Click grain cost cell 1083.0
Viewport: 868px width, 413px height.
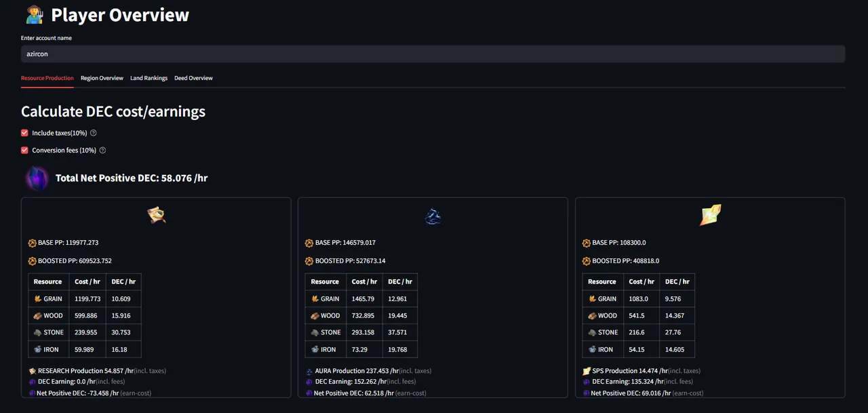coord(642,298)
